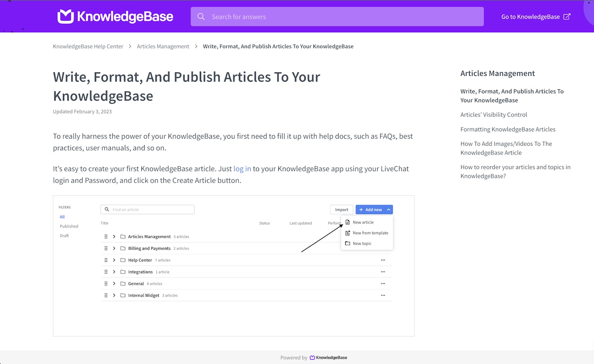Click the plus icon on Add new button
This screenshot has width=594, height=364.
(x=361, y=210)
